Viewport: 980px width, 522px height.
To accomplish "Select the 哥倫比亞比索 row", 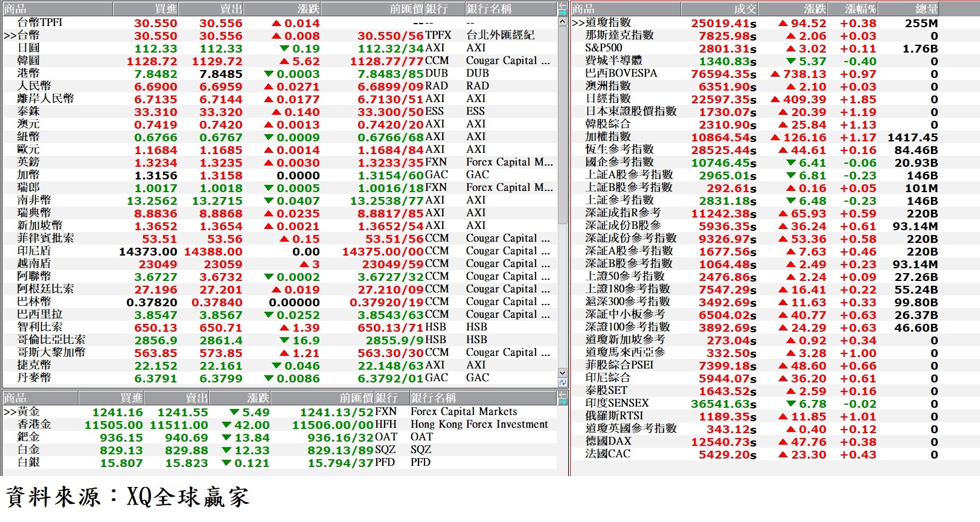I will [279, 340].
